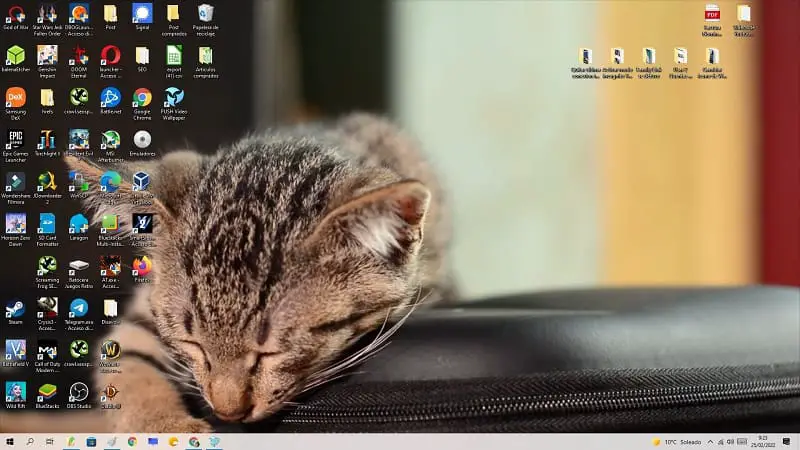
Task: Launch Genshin Impact from the desktop
Action: coord(47,62)
